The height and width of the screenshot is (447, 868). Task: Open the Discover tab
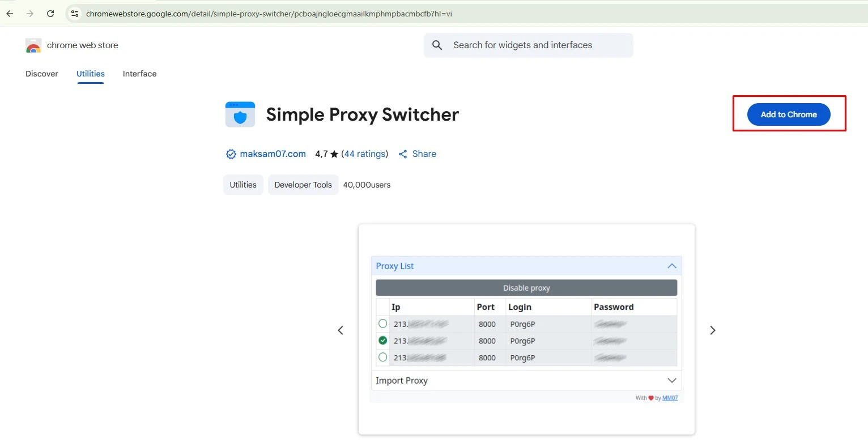coord(42,74)
